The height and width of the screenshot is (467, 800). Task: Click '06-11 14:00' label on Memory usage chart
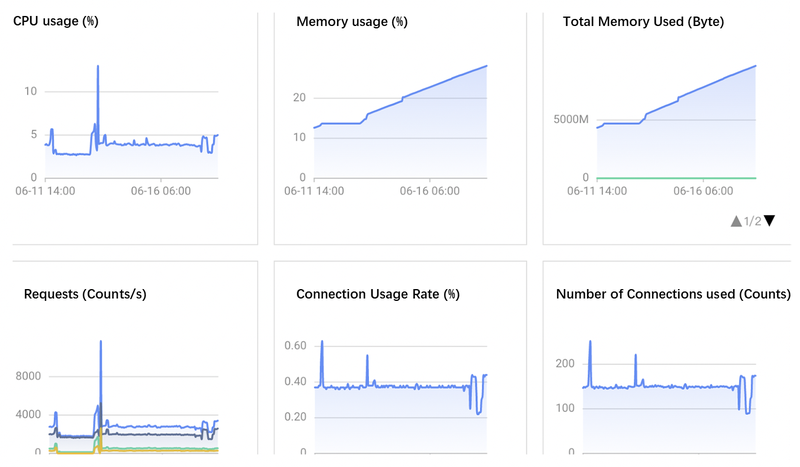[x=314, y=191]
